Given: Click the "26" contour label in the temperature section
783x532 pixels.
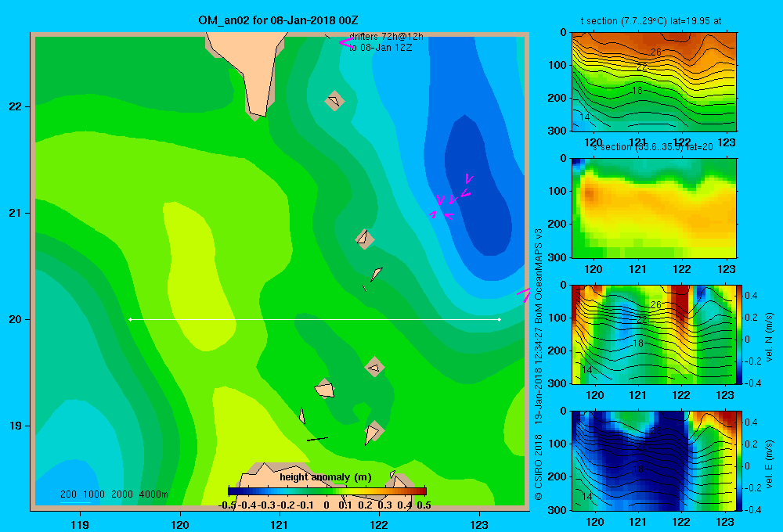Looking at the screenshot, I should coord(655,52).
